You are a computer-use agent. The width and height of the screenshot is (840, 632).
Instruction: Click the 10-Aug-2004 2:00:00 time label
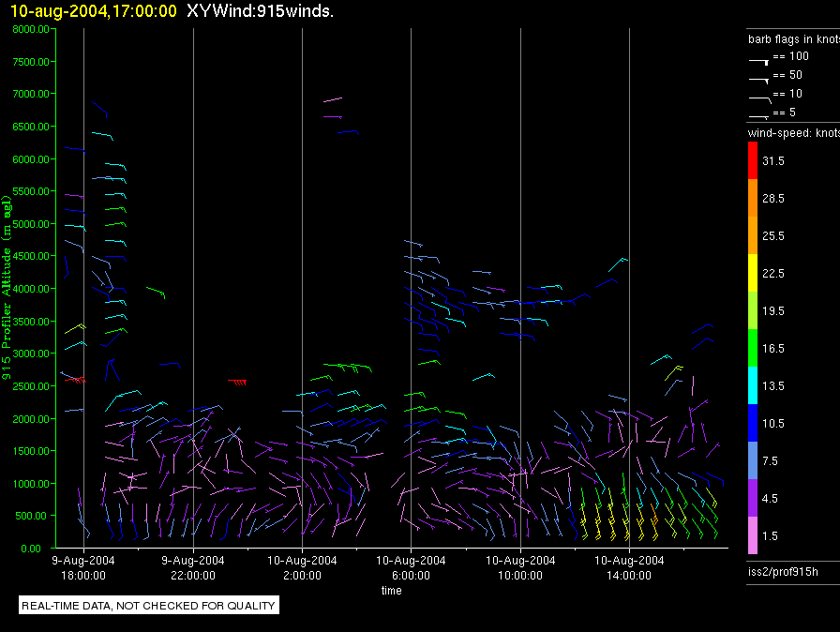(302, 567)
